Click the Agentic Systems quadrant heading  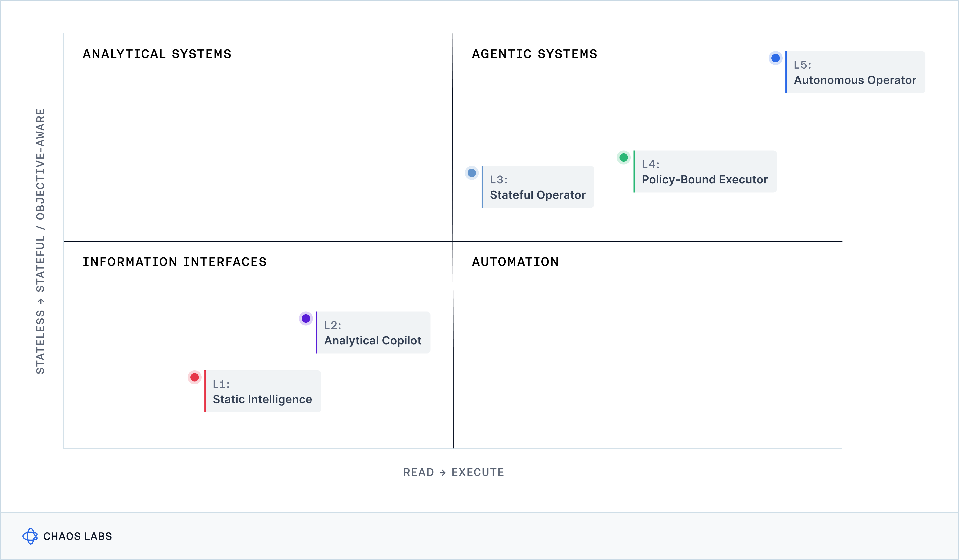click(x=535, y=54)
